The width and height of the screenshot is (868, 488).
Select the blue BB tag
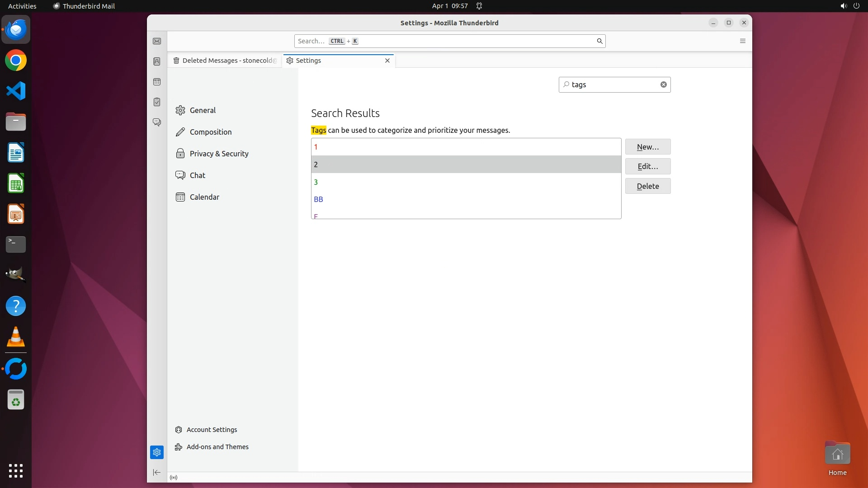click(318, 199)
